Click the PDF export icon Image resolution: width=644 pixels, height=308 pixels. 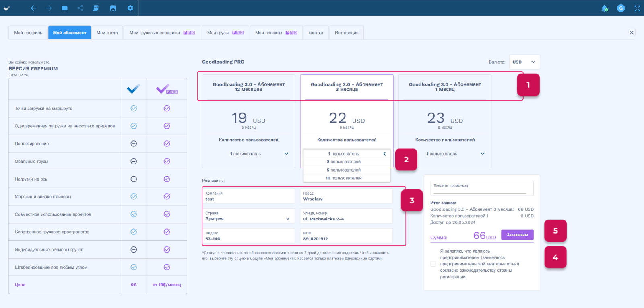click(96, 8)
